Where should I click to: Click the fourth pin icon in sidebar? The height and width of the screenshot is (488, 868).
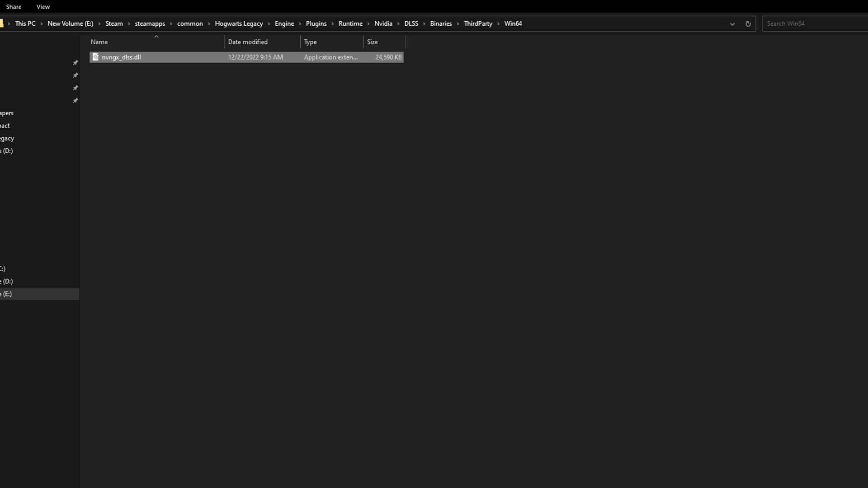point(75,101)
